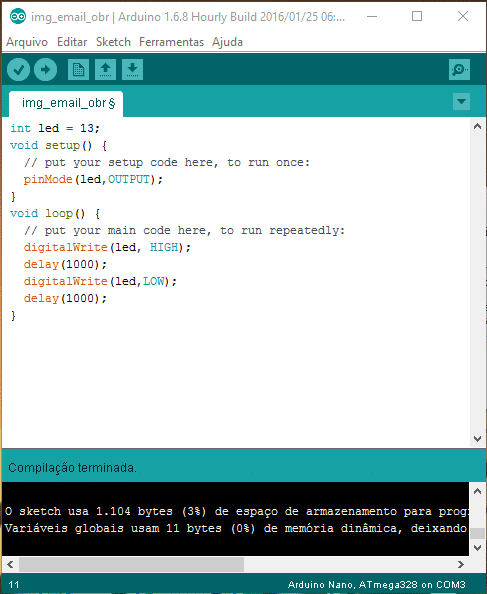Open the Editar menu
The image size is (487, 594).
pyautogui.click(x=72, y=42)
